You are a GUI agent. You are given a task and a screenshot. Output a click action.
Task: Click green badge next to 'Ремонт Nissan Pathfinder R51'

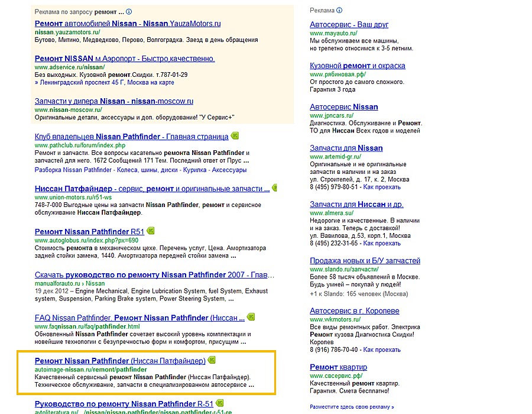tap(151, 231)
